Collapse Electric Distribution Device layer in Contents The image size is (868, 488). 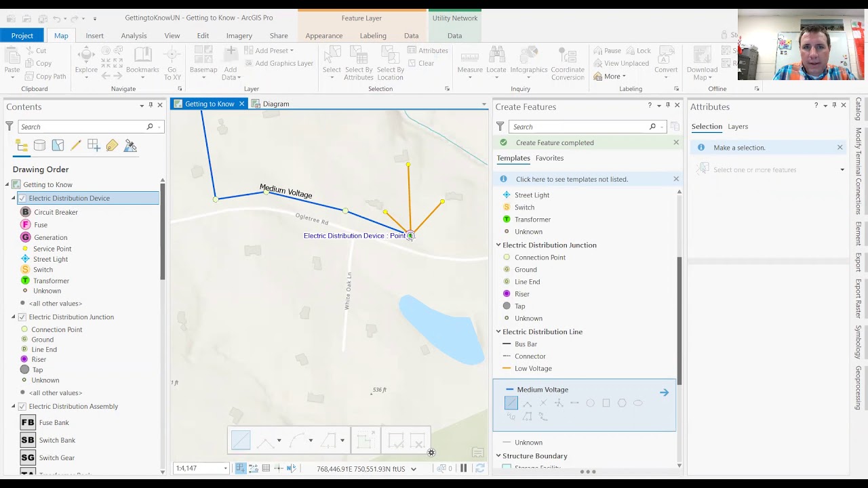[13, 199]
